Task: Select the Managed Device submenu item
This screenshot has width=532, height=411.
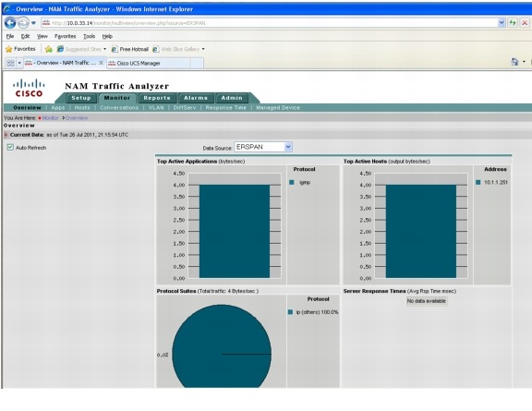Action: pos(278,108)
